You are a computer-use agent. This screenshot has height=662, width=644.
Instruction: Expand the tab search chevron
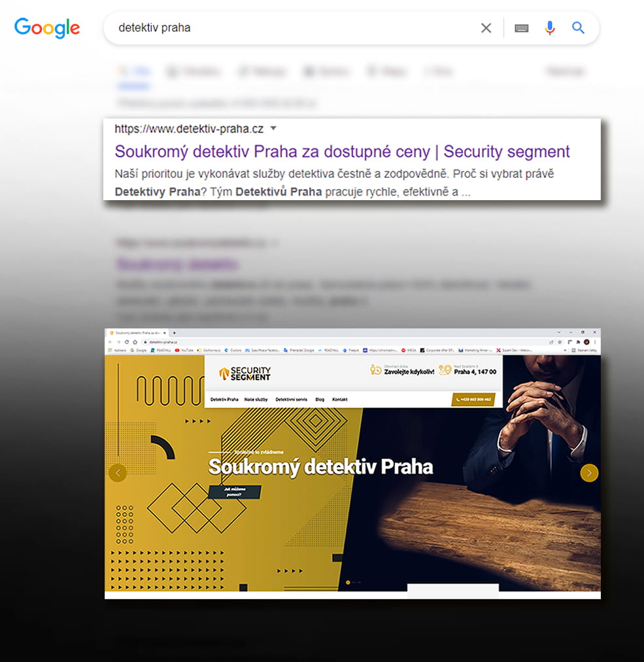coord(559,333)
